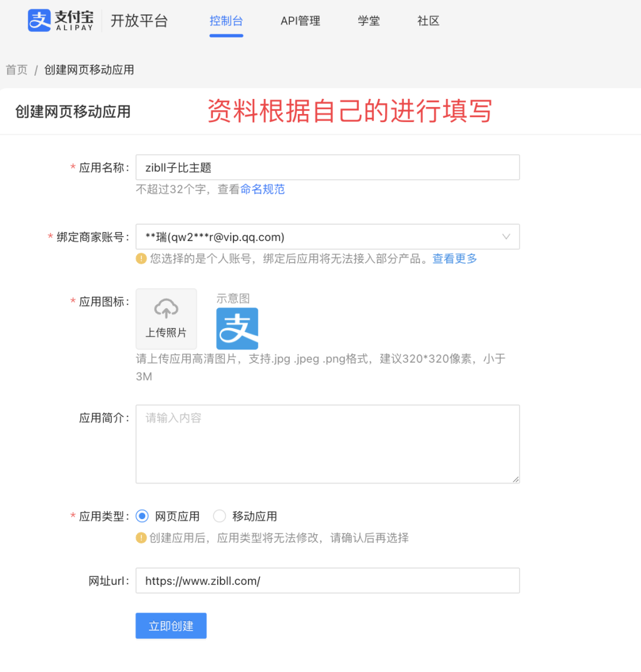Expand the merchant account dropdown chevron
The height and width of the screenshot is (672, 641).
click(x=506, y=237)
